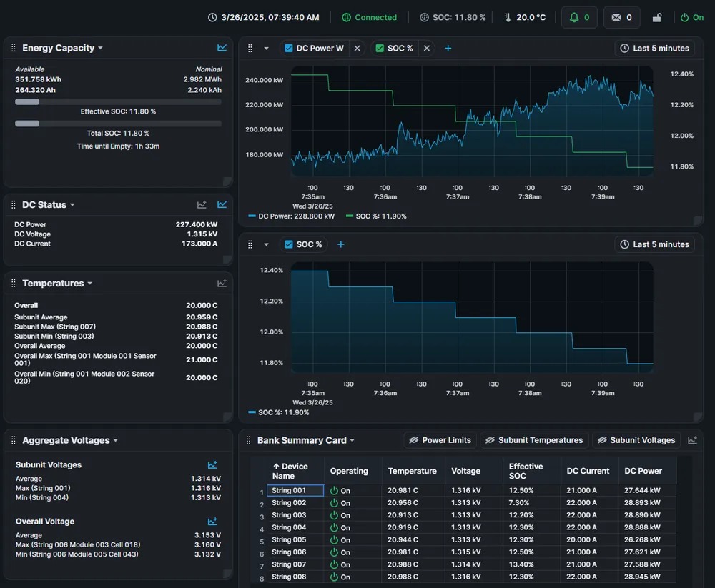
Task: Grab the Energy Capacity panel drag handle
Action: [13, 48]
